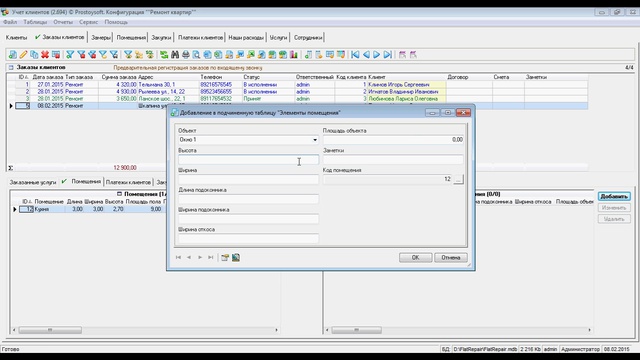Click the app icon in title bar

tap(5, 12)
